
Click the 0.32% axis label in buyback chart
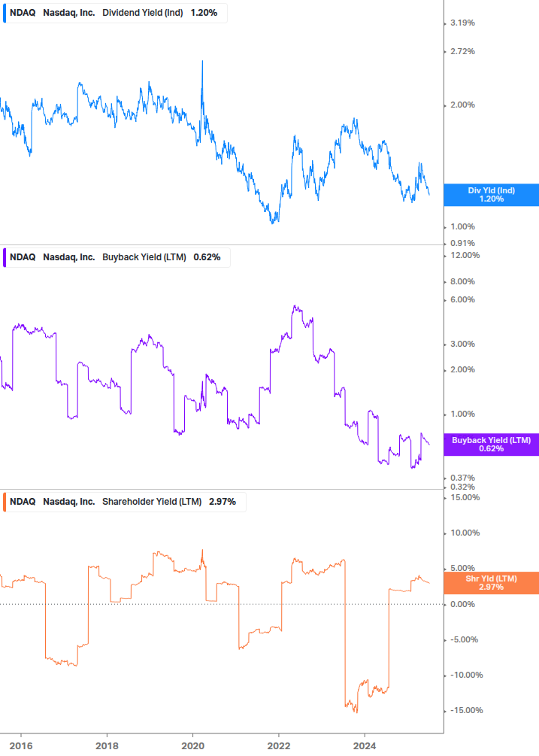[462, 487]
